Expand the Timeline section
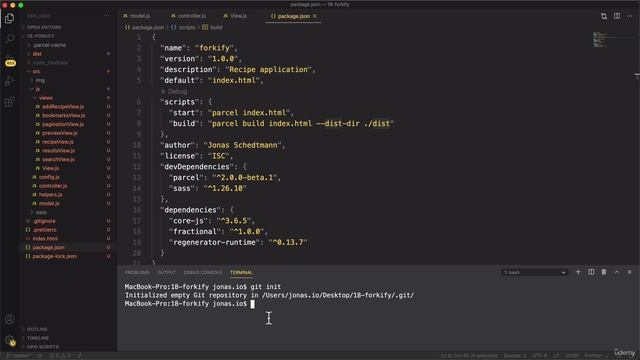This screenshot has height=360, width=640. [x=38, y=338]
